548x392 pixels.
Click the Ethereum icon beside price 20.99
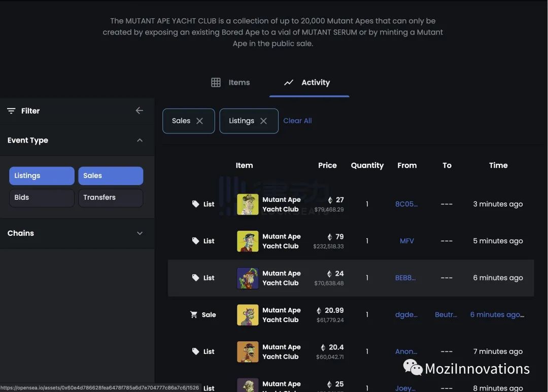[x=319, y=310]
